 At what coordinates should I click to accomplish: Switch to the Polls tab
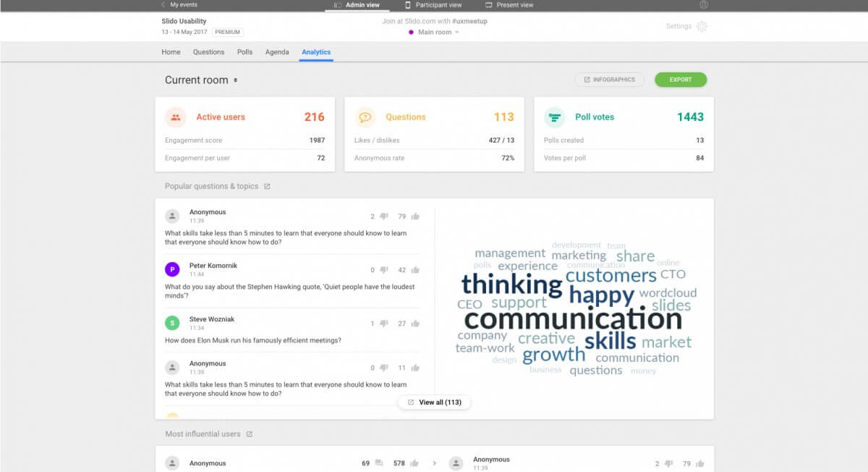click(244, 52)
